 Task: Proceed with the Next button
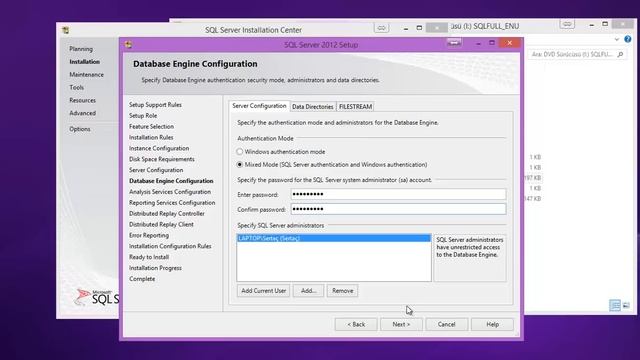(401, 324)
